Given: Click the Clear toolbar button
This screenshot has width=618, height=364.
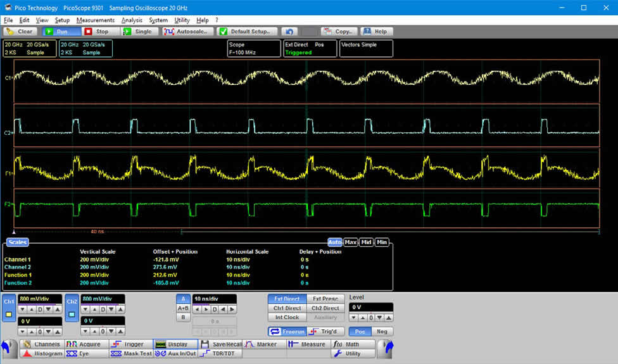Looking at the screenshot, I should [x=20, y=32].
